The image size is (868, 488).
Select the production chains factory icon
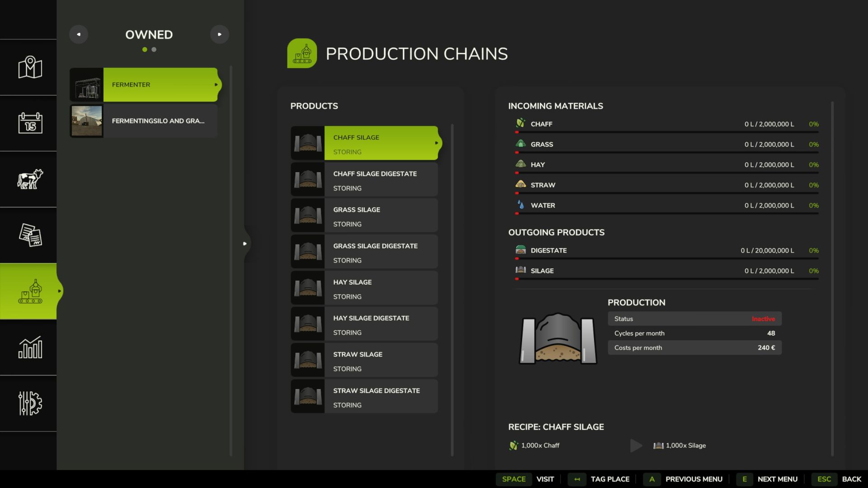(30, 291)
